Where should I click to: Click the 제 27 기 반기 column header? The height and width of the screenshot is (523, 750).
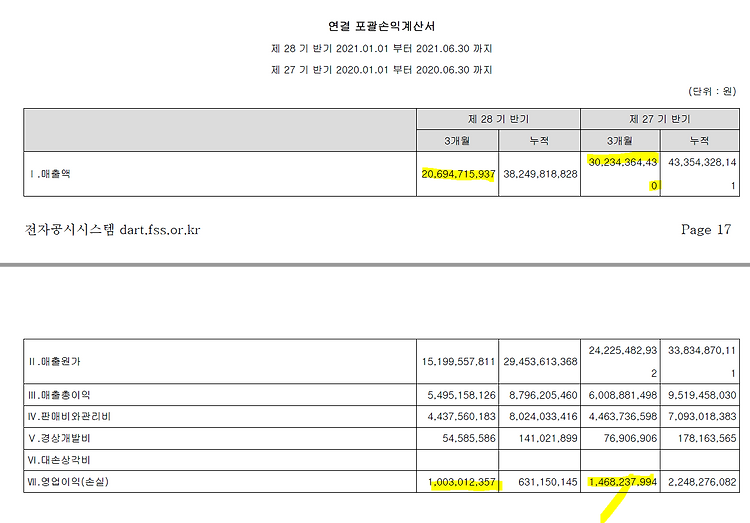[660, 119]
